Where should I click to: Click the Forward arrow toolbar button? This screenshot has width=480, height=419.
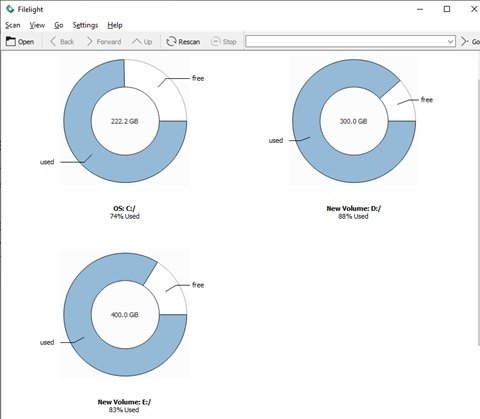(x=104, y=42)
